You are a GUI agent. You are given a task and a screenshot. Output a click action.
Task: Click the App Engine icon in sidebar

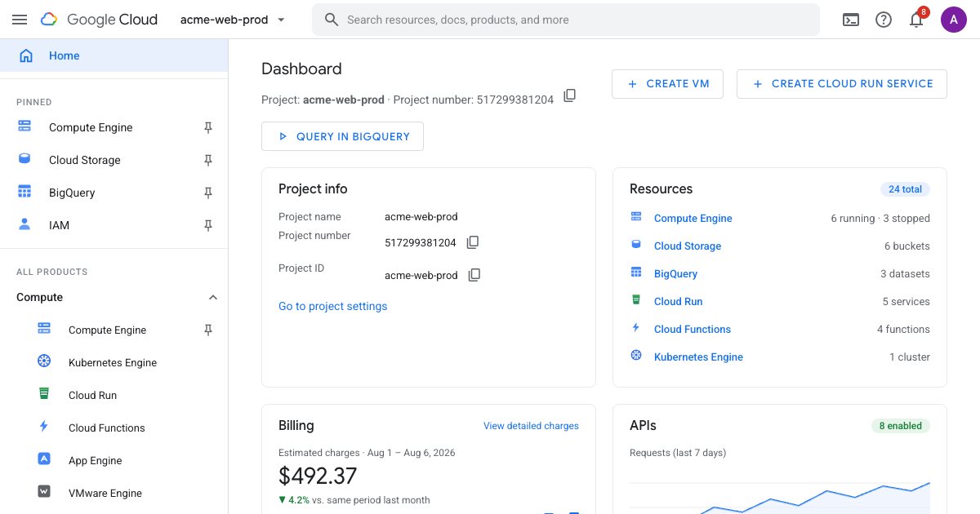[44, 459]
